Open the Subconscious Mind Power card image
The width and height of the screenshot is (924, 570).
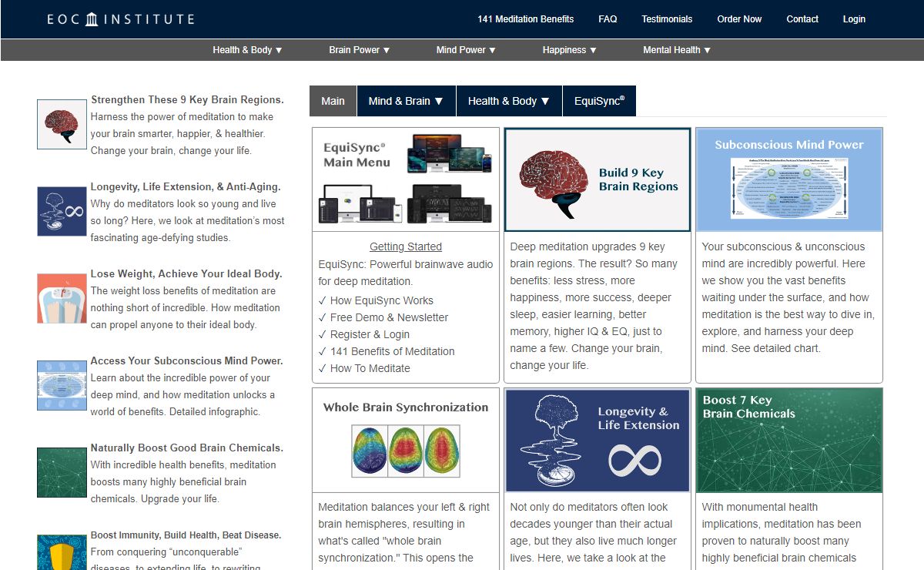[x=789, y=179]
